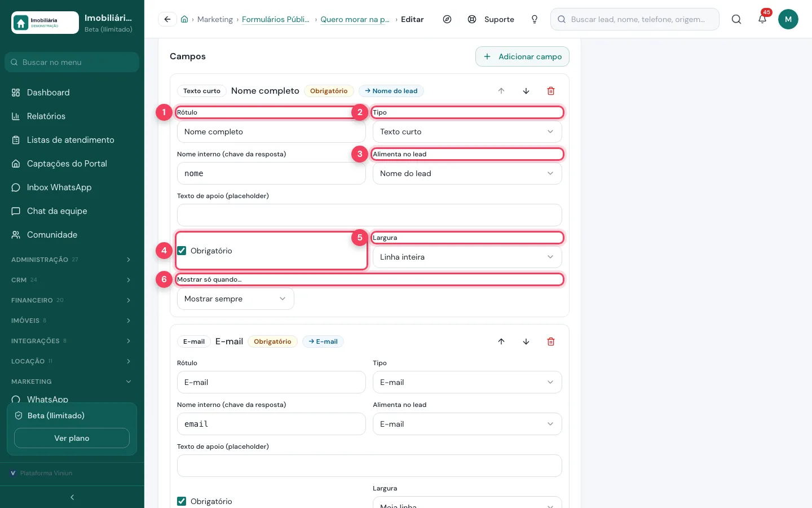This screenshot has width=812, height=508.
Task: Collapse the sidebar with the bottom chevron
Action: [x=72, y=497]
